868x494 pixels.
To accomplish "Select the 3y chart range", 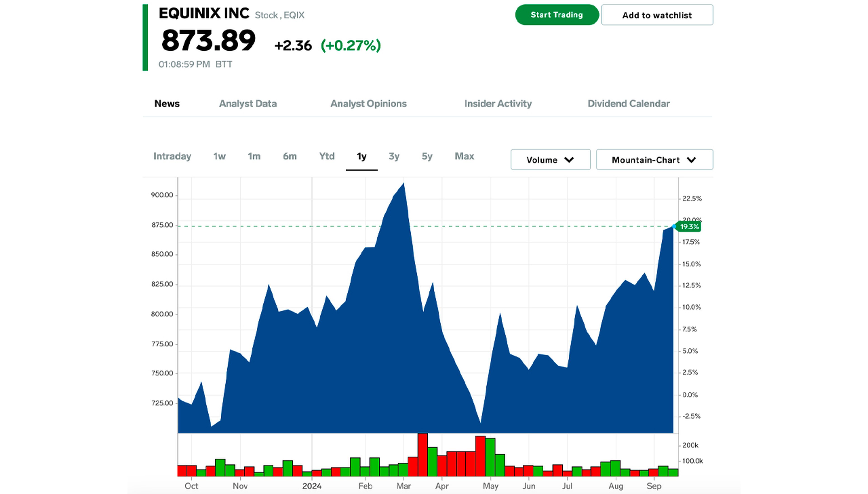I will click(x=394, y=156).
